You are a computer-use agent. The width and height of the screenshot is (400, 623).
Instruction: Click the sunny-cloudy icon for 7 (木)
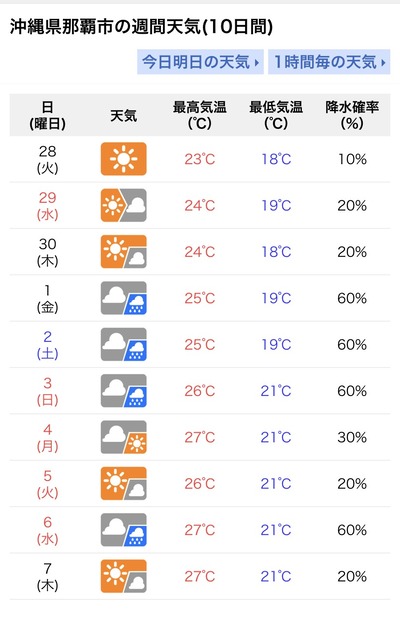click(124, 576)
